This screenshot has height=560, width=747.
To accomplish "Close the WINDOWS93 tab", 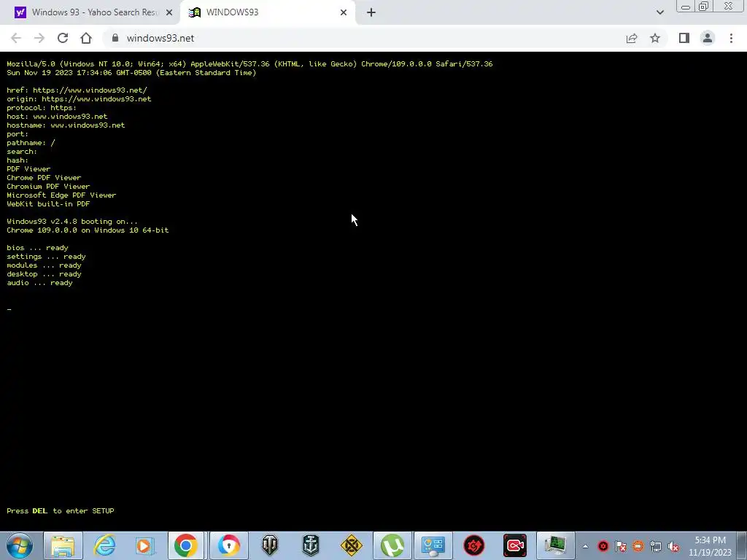I will click(344, 12).
